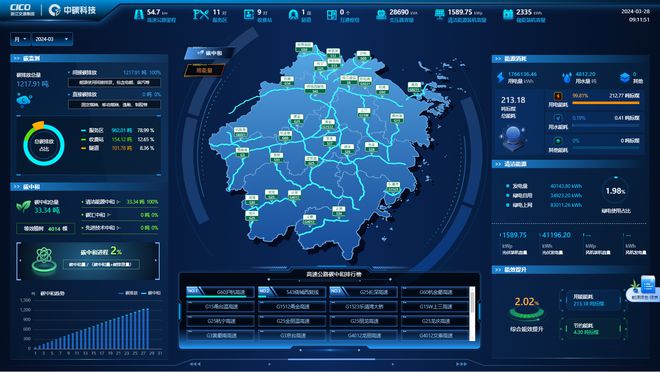Screen dimensions: 660x372
Task: Click the ranking list scrollbar
Action: 472,314
